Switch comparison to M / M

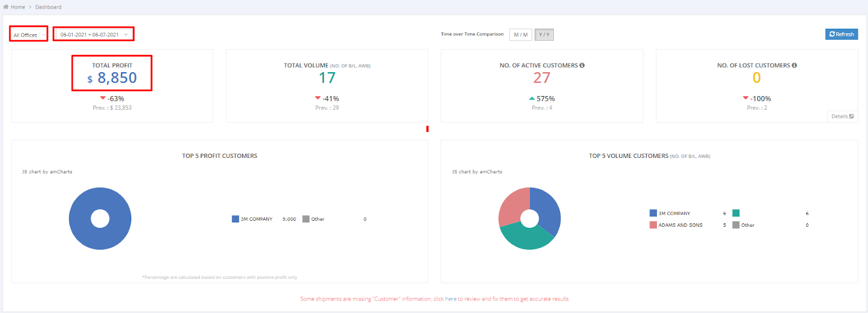tap(521, 35)
